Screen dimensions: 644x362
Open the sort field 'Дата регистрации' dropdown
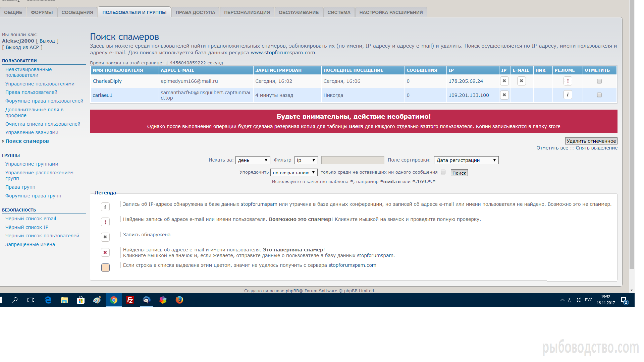[x=466, y=160]
